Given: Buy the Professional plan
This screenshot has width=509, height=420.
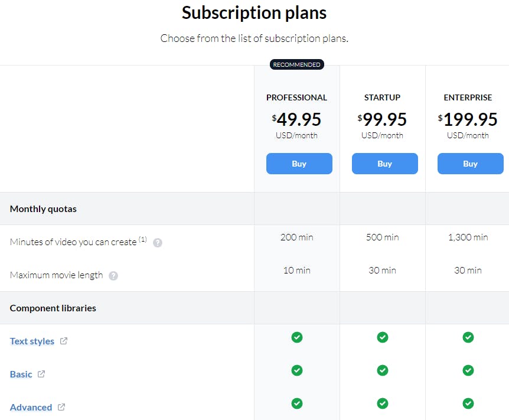Looking at the screenshot, I should click(x=299, y=164).
